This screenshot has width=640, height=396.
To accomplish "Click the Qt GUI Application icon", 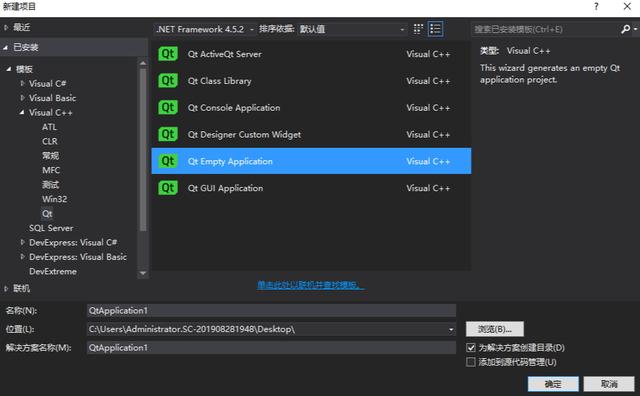I will (x=168, y=188).
